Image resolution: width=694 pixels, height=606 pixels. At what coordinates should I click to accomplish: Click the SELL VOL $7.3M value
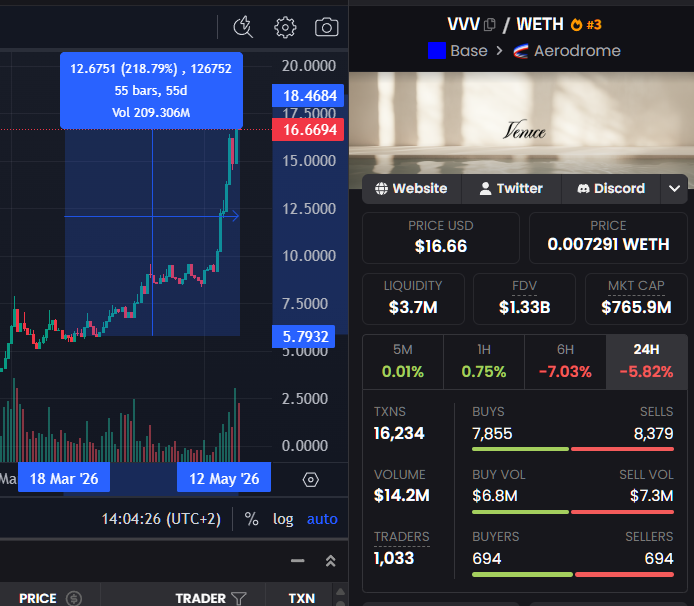[x=652, y=496]
